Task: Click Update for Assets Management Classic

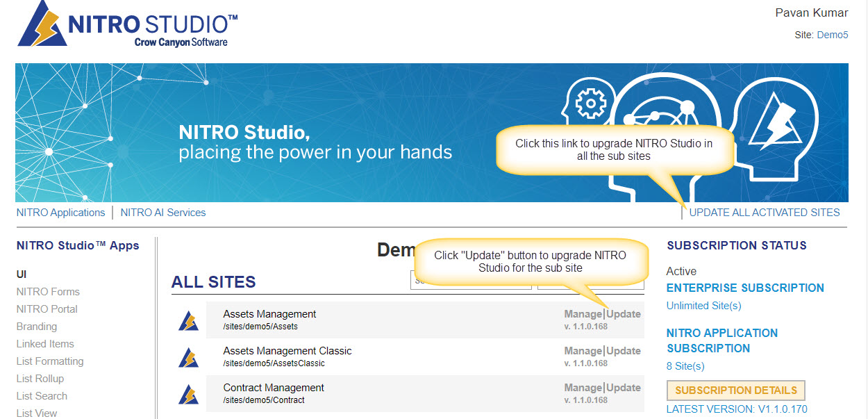Action: [x=624, y=351]
